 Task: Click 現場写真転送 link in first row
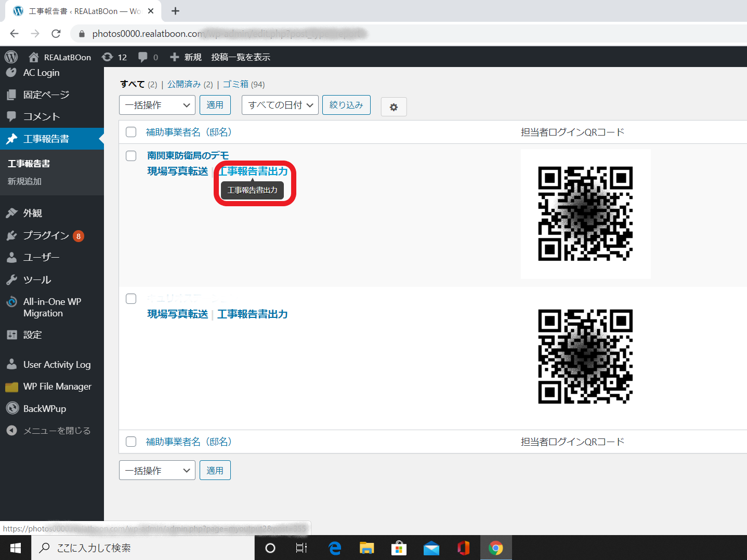pos(177,171)
